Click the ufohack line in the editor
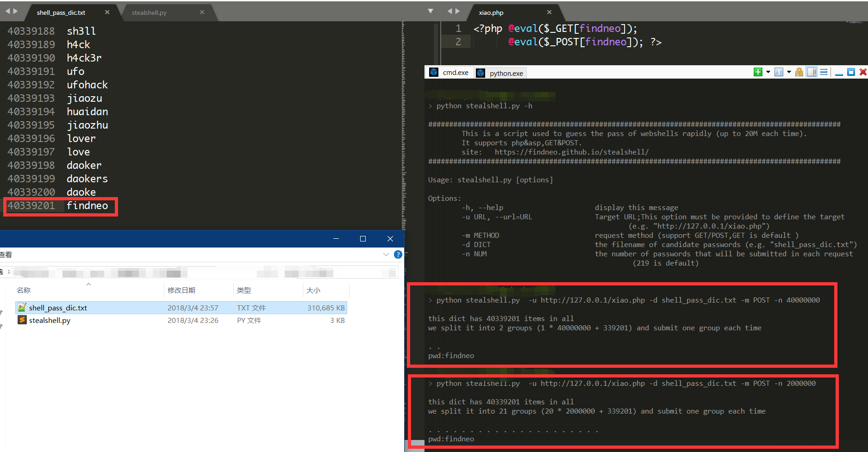Image resolution: width=868 pixels, height=452 pixels. point(87,85)
